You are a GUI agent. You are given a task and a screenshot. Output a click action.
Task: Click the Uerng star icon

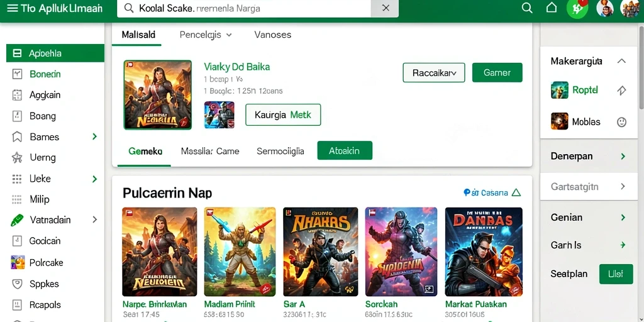(17, 158)
